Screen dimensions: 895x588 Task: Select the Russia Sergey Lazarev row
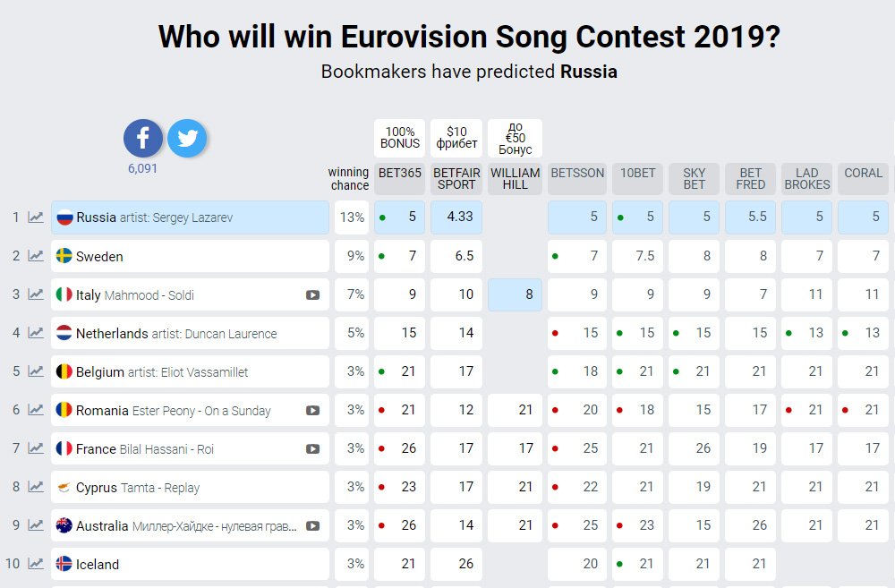tap(190, 217)
